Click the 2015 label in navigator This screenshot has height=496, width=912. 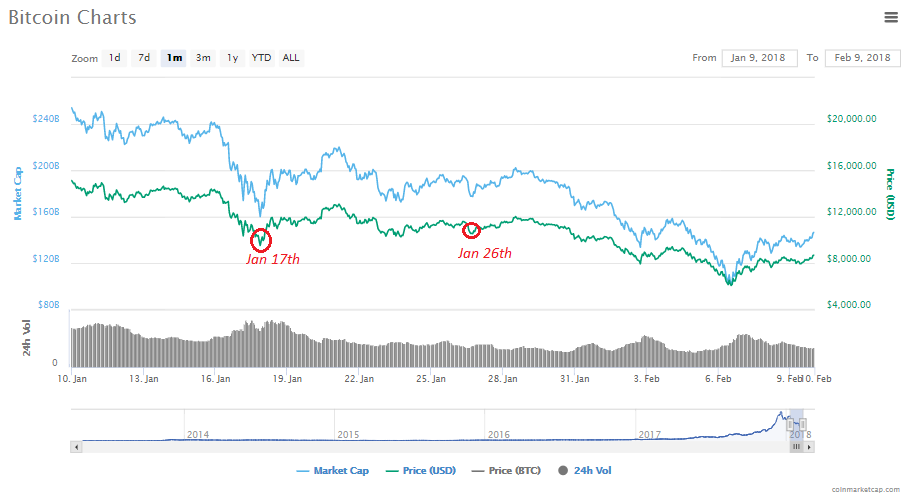coord(348,434)
